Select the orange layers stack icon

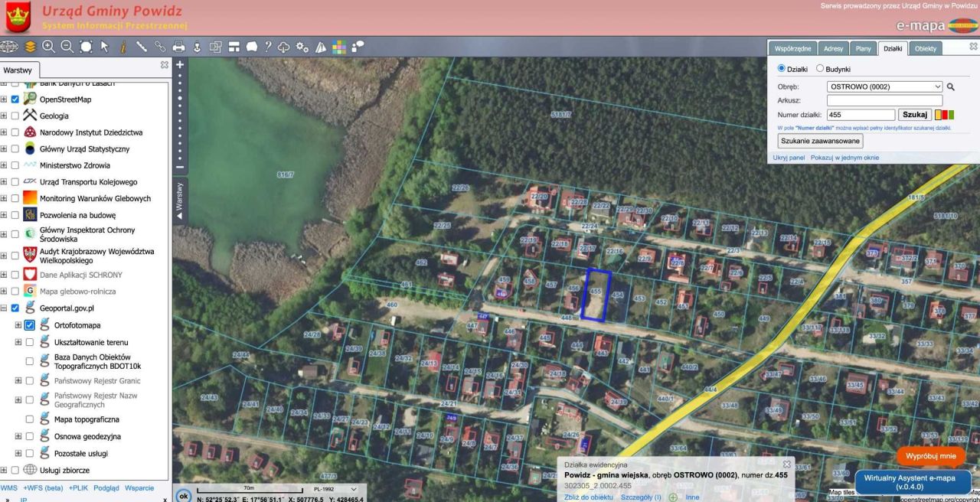30,46
